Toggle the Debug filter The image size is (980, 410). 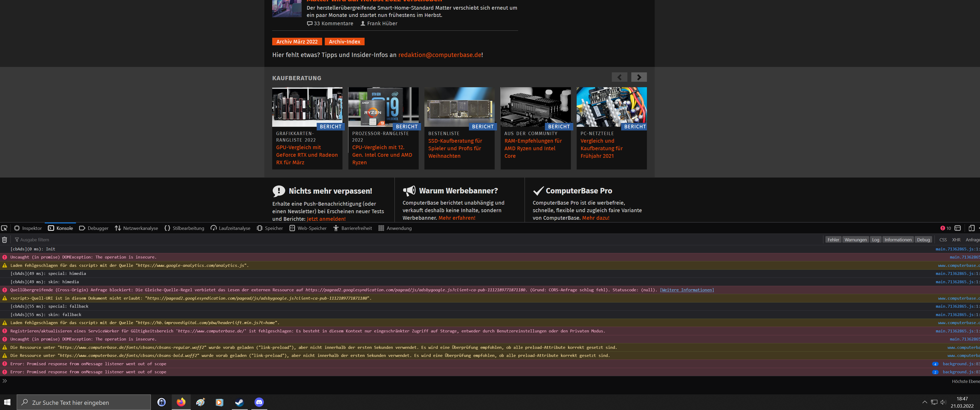[x=923, y=239]
